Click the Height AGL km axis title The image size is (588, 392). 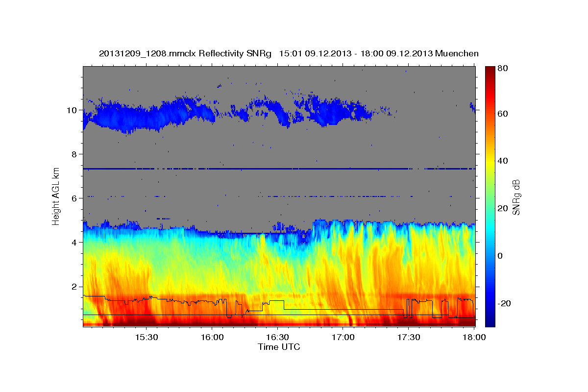click(56, 196)
